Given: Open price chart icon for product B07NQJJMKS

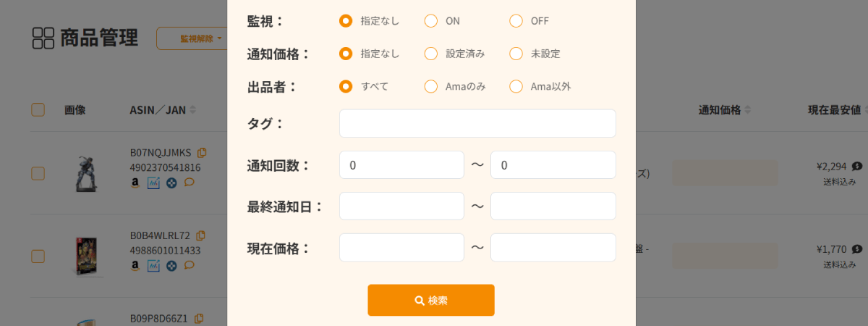Looking at the screenshot, I should click(x=153, y=183).
